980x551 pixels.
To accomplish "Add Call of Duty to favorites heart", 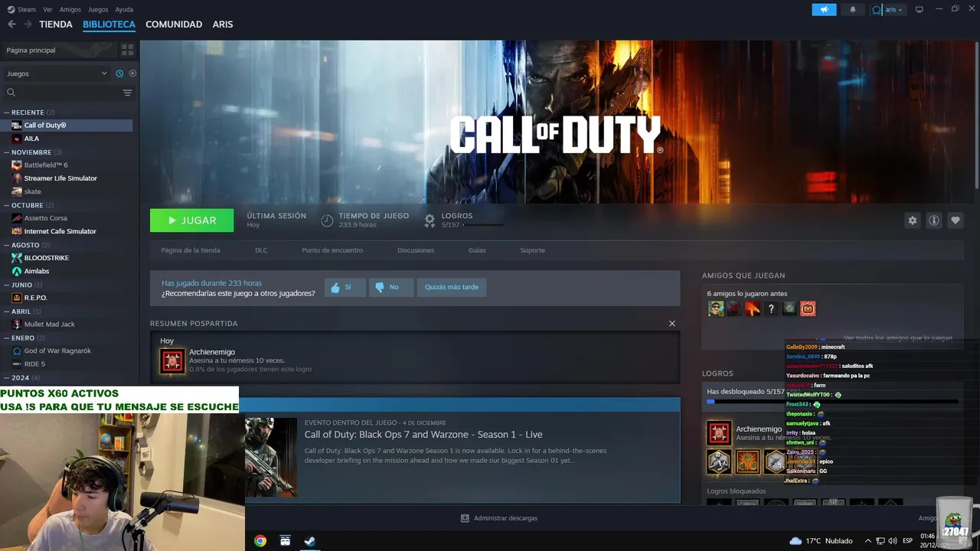I will coord(955,220).
